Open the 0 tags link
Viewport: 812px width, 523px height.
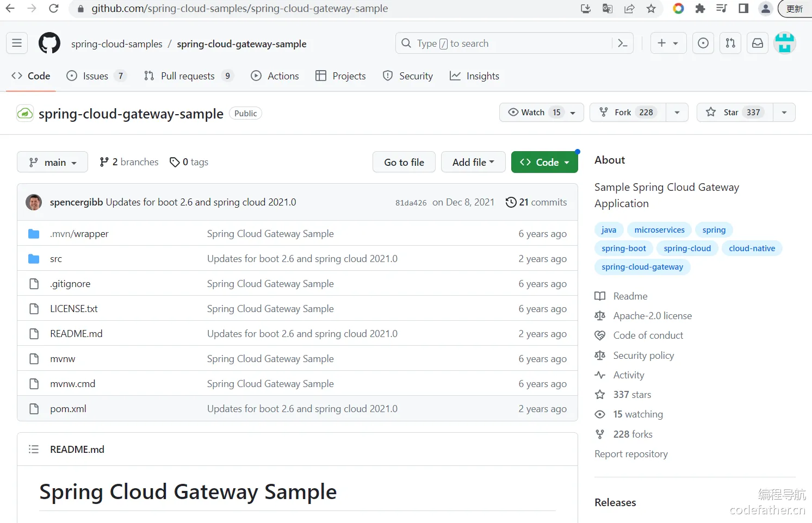[x=189, y=162]
